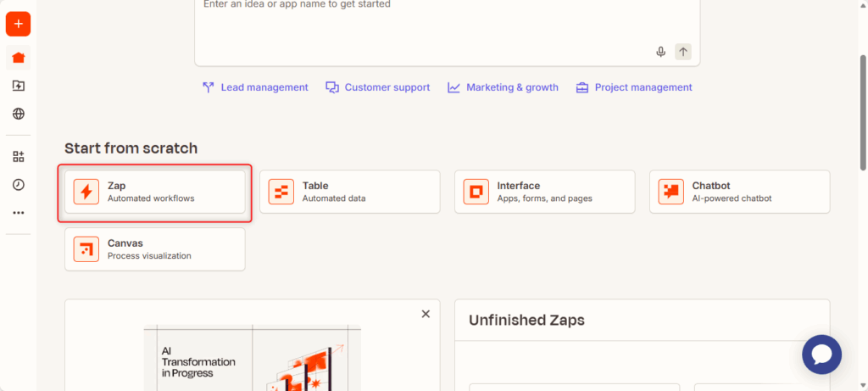
Task: Create a new Zap automated workflow
Action: pos(155,192)
